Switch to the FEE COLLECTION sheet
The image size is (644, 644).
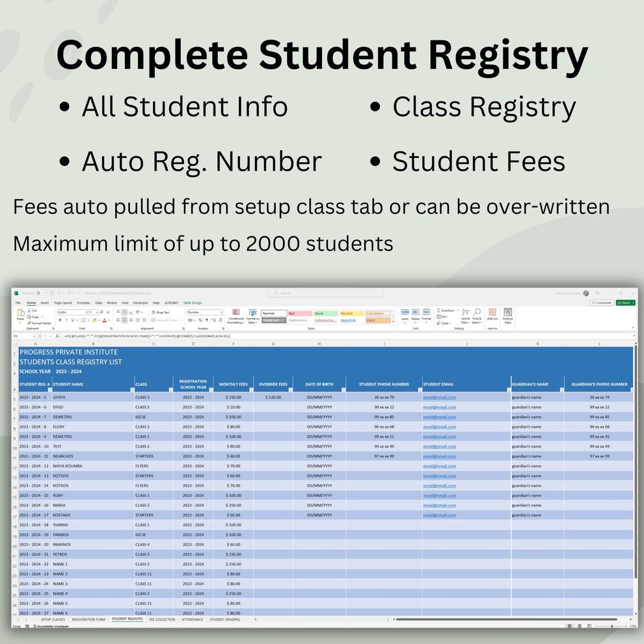(x=162, y=619)
